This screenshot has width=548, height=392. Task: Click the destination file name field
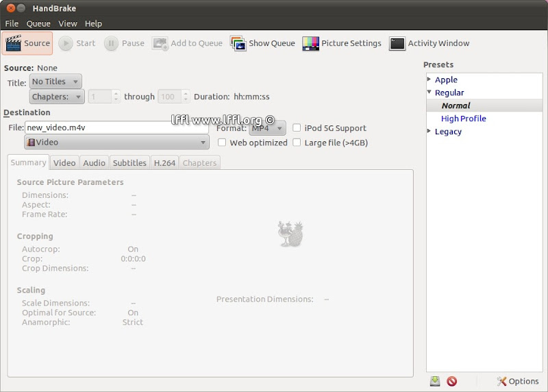(x=116, y=127)
